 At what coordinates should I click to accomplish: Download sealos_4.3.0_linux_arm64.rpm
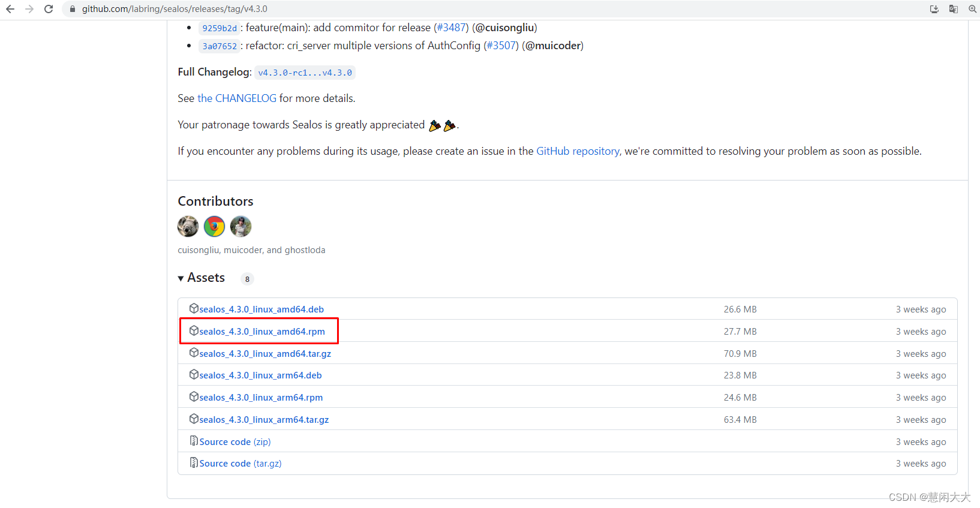(261, 398)
